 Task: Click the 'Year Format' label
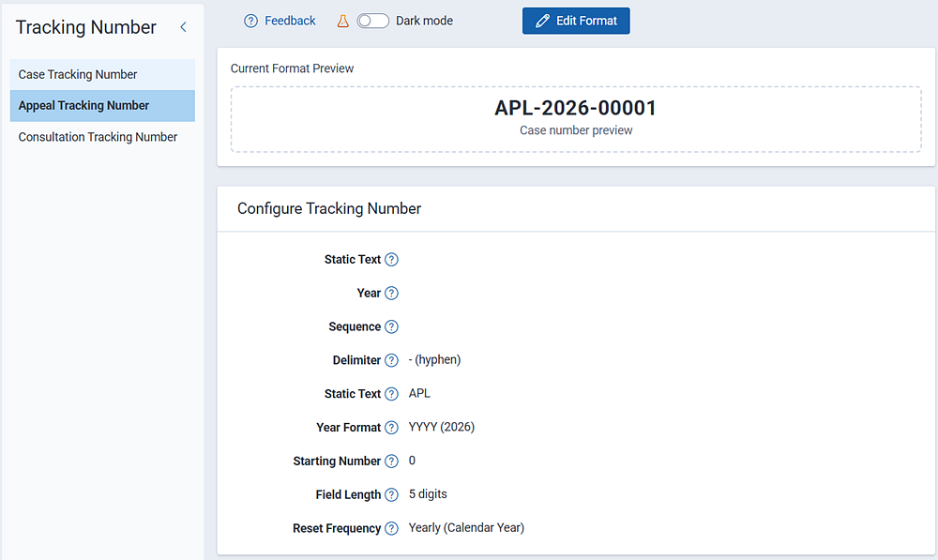tap(348, 427)
